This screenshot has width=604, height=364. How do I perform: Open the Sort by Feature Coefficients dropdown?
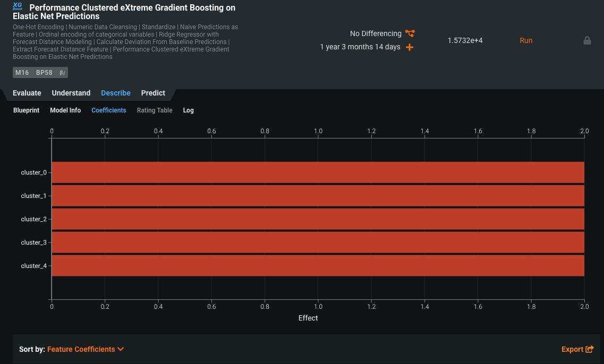tap(85, 349)
